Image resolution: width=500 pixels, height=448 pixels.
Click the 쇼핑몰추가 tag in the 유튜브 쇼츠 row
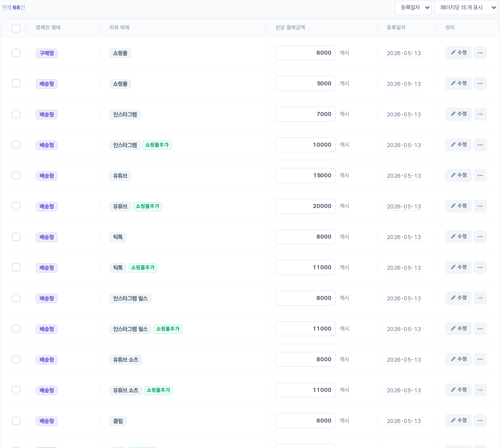tap(158, 390)
